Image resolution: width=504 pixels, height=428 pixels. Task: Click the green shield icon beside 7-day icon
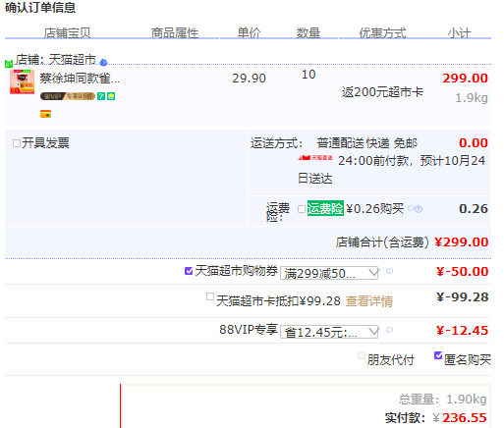click(111, 96)
